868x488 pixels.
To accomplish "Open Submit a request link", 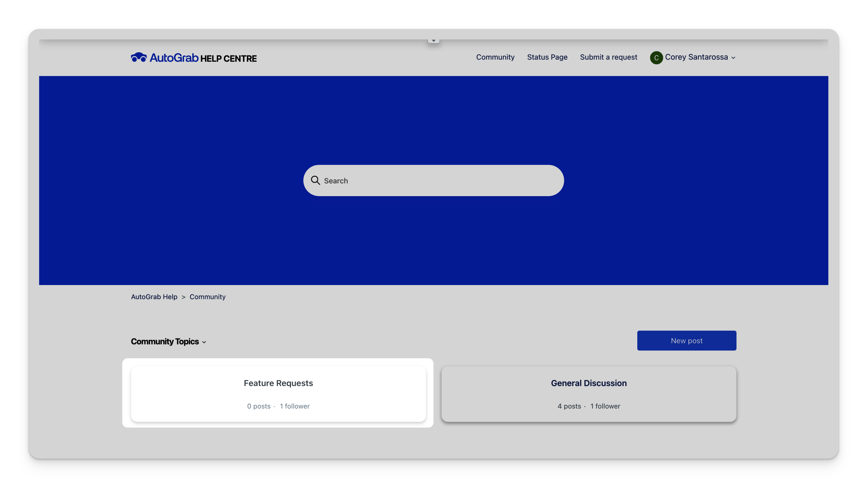I will coord(608,57).
